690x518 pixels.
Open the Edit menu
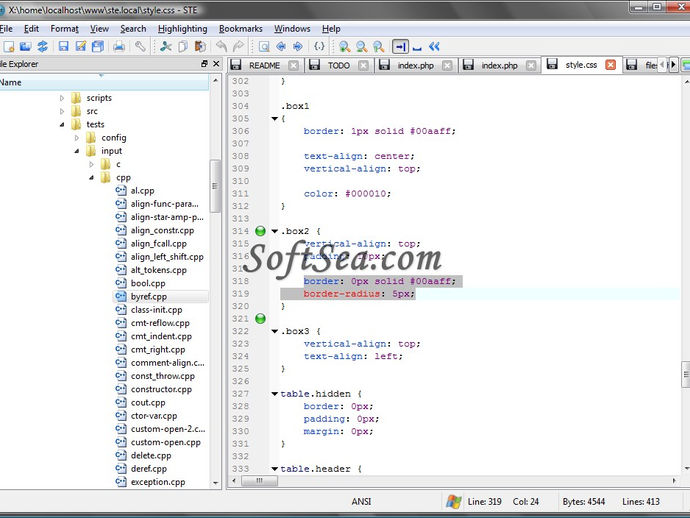(x=31, y=29)
